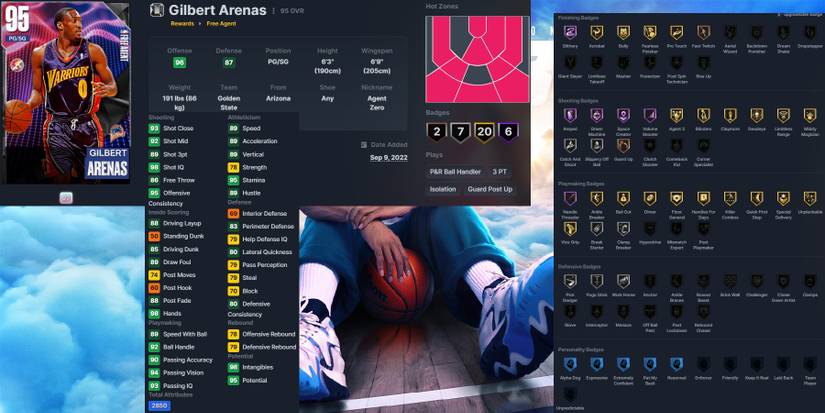Screen dimensions: 825x413
Task: Select the Pick Dodger defensive badge
Action: pos(570,282)
